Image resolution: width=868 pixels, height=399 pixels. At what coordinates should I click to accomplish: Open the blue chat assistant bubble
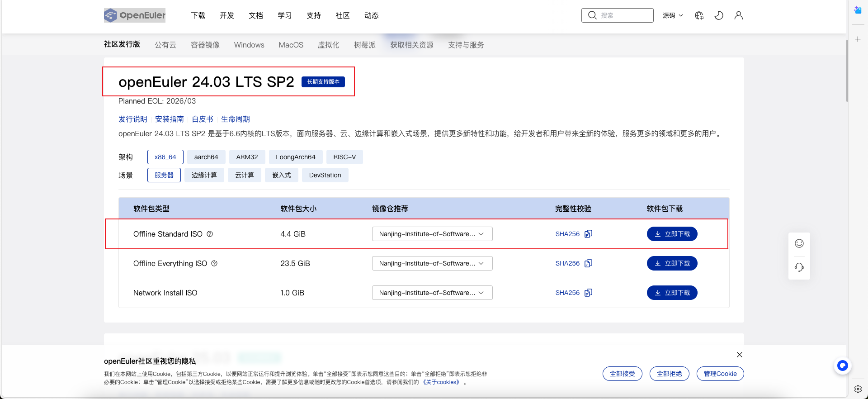coord(843,366)
